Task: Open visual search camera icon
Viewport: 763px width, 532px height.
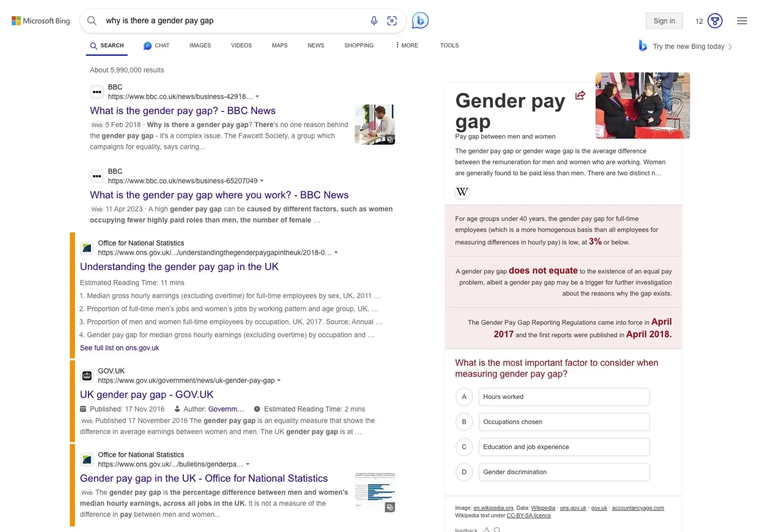Action: pos(392,21)
